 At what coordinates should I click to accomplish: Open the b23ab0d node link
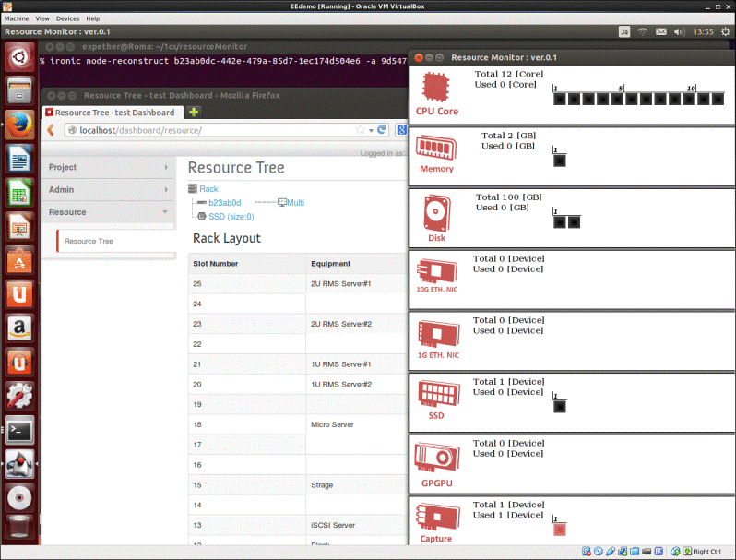coord(224,203)
